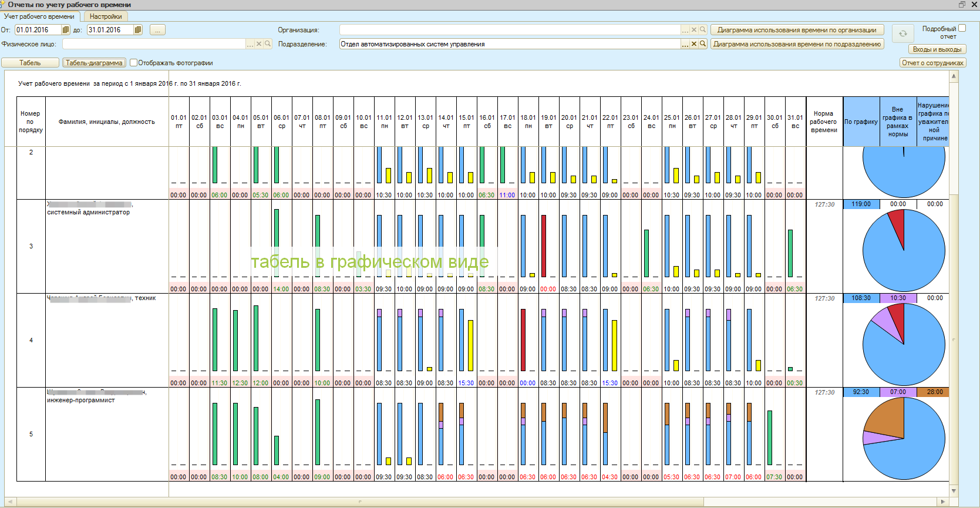Click the blue '108:30' cell in row 4
Image resolution: width=980 pixels, height=508 pixels.
(861, 298)
